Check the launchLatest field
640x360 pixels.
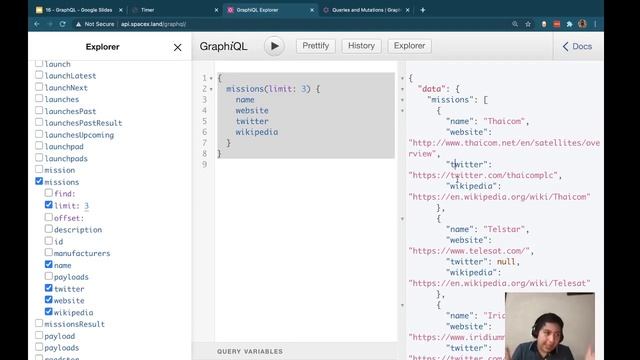click(39, 75)
